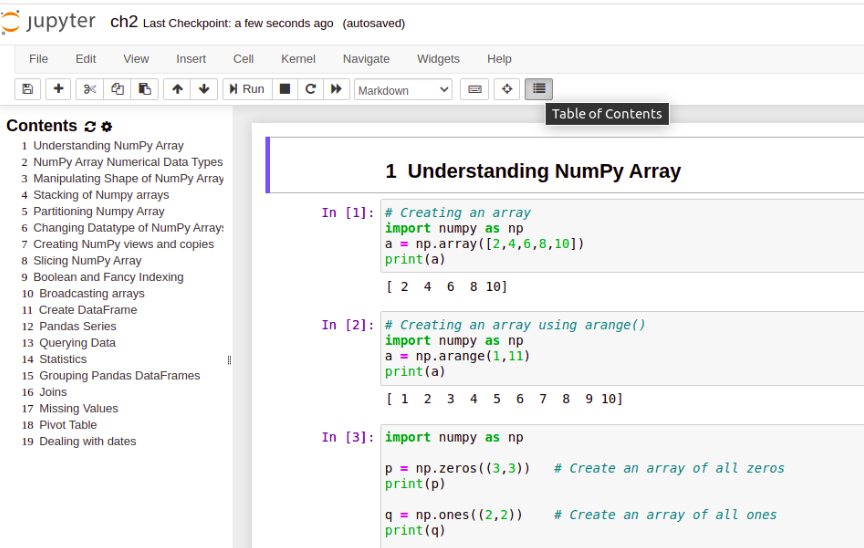
Task: Interrupt the kernel with stop icon
Action: click(285, 89)
